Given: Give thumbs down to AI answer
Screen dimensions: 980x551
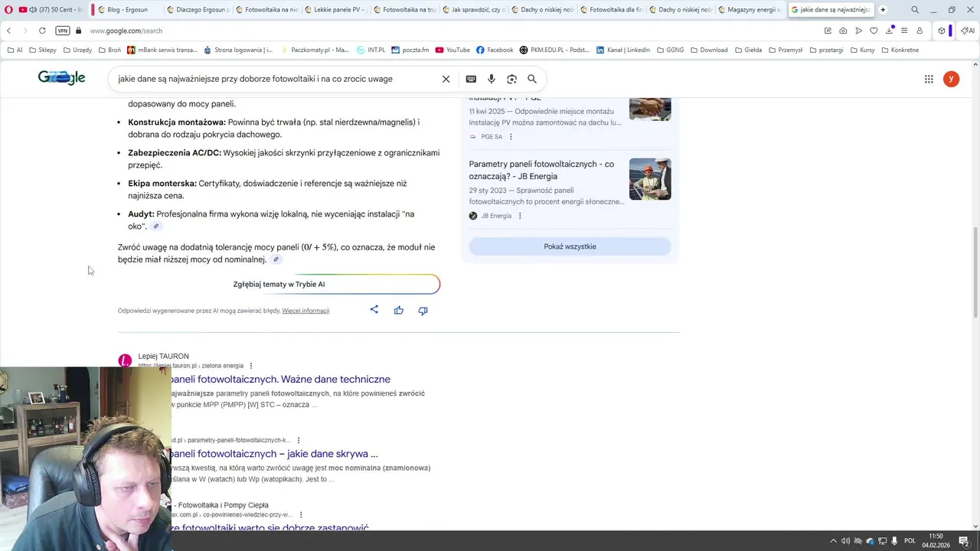Looking at the screenshot, I should click(x=423, y=310).
